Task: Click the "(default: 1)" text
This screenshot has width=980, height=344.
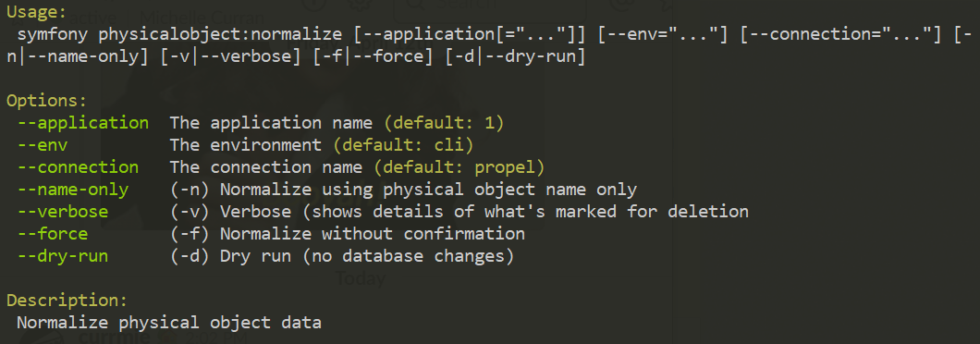Action: (x=445, y=123)
